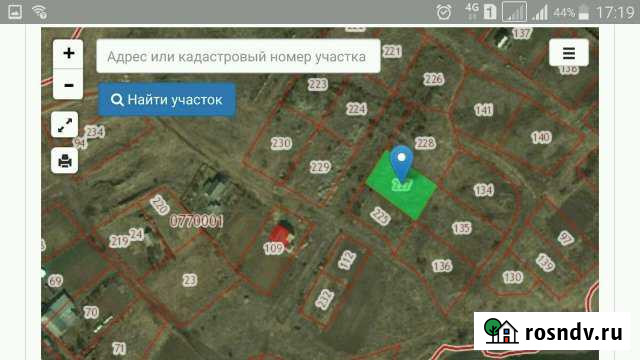Select parcel labeled 224
The image size is (640, 360).
[357, 109]
